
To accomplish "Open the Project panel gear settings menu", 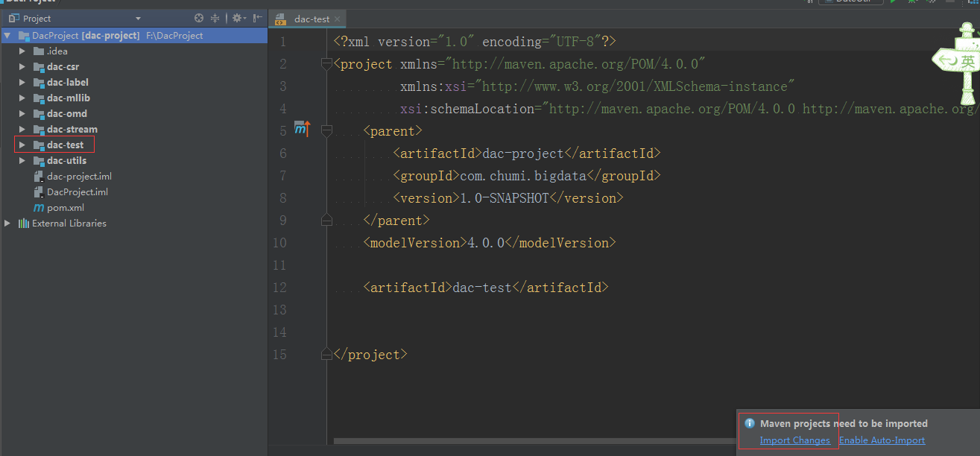I will [238, 18].
